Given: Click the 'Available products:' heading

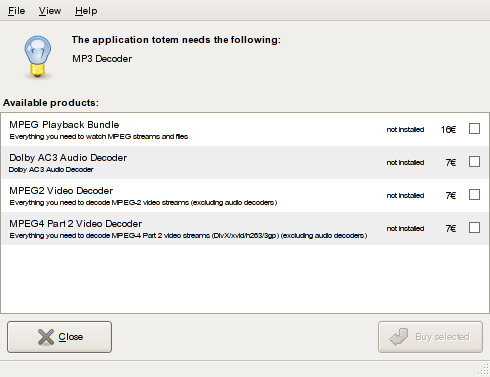Looking at the screenshot, I should pos(51,103).
